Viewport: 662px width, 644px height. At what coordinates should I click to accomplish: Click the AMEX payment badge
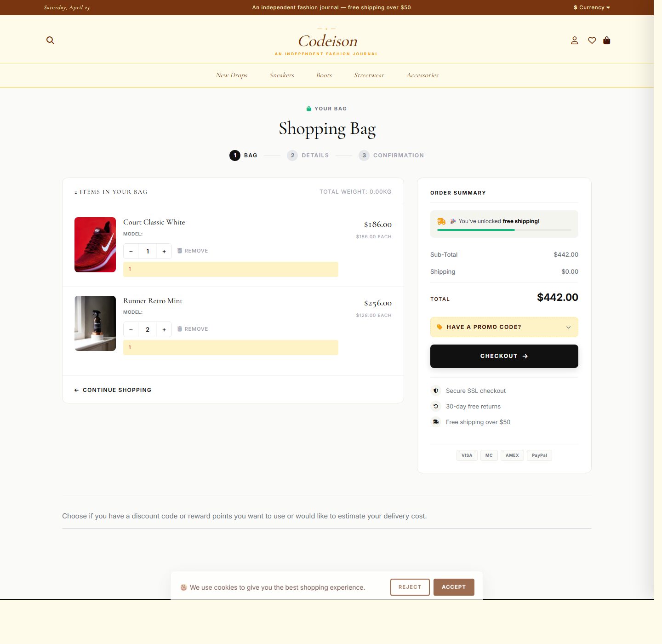[512, 455]
